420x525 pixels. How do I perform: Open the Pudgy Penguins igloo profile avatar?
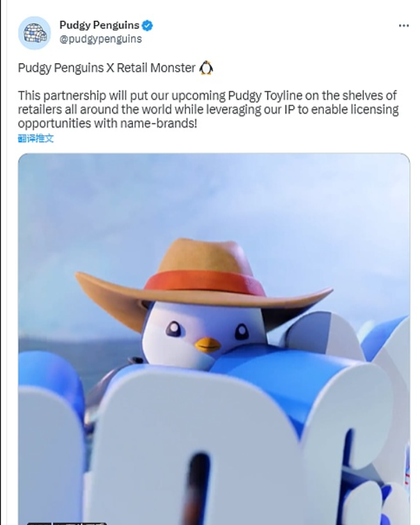click(x=35, y=33)
